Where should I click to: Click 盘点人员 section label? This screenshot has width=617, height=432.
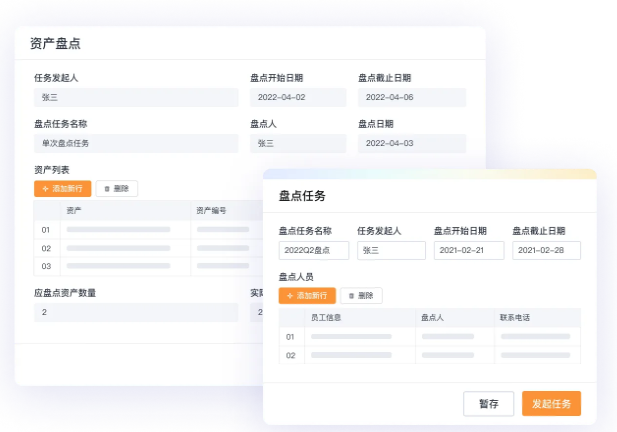pyautogui.click(x=296, y=277)
